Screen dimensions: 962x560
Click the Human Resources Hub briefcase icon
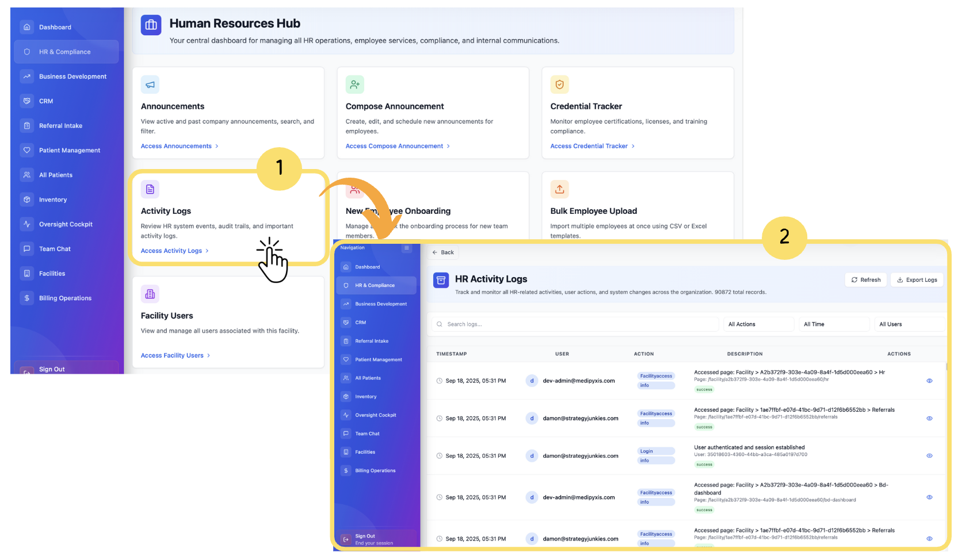(x=151, y=25)
